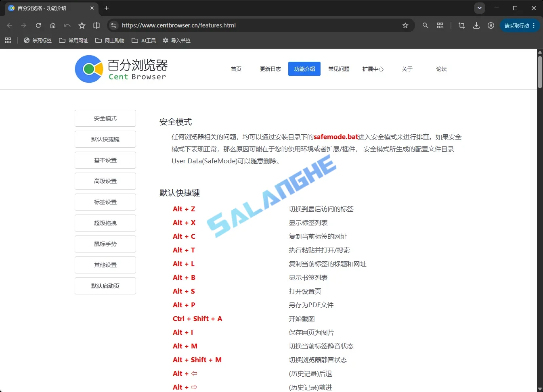
Task: Open the 常见问题 navigation item
Action: 339,69
